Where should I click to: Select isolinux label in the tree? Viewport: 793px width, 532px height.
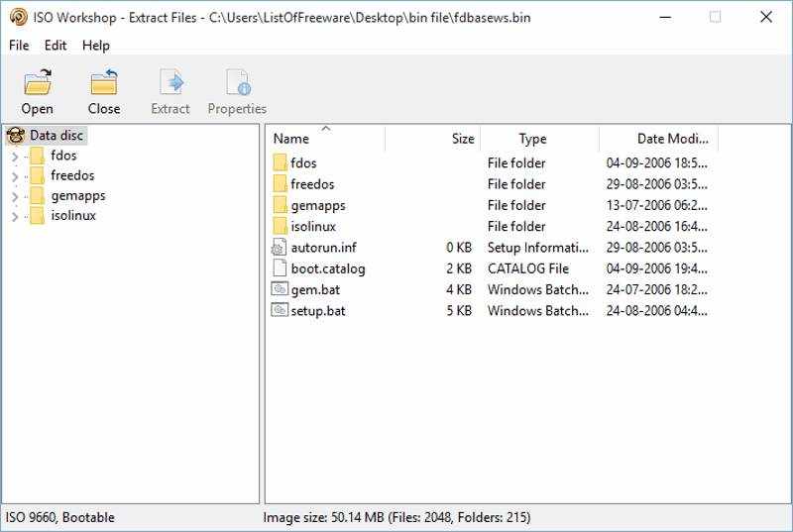[73, 216]
